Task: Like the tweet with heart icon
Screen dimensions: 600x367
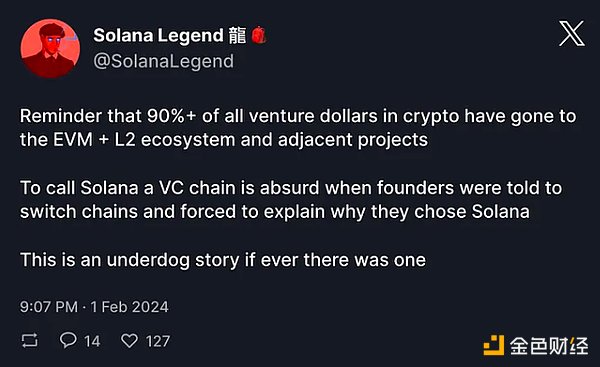Action: click(129, 341)
